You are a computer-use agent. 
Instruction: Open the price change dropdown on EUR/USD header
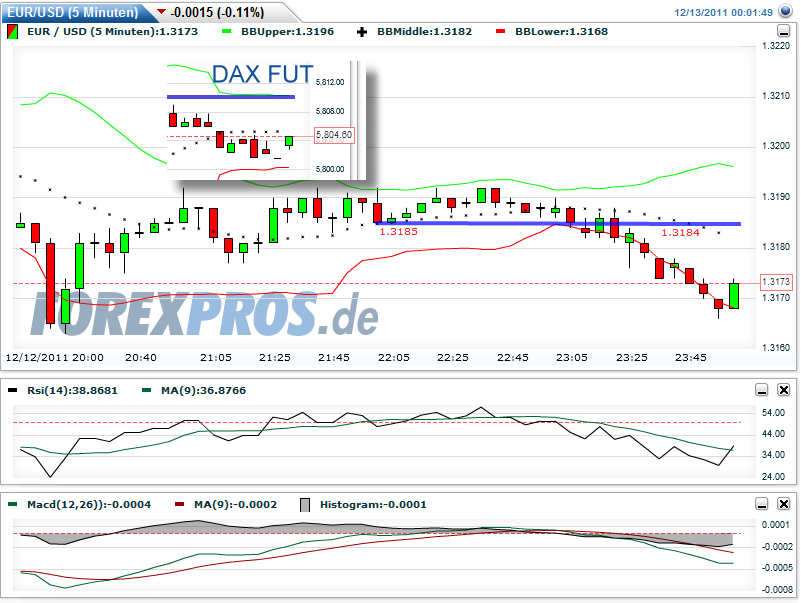[162, 9]
